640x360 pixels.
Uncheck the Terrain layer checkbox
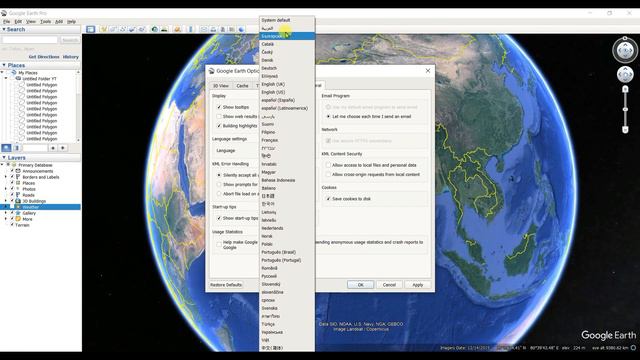pyautogui.click(x=12, y=224)
